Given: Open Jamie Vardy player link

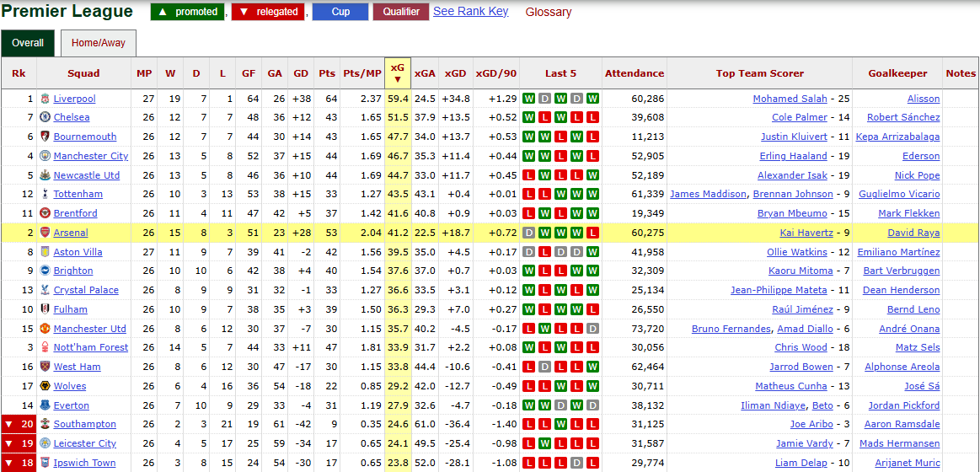Looking at the screenshot, I should (x=803, y=444).
